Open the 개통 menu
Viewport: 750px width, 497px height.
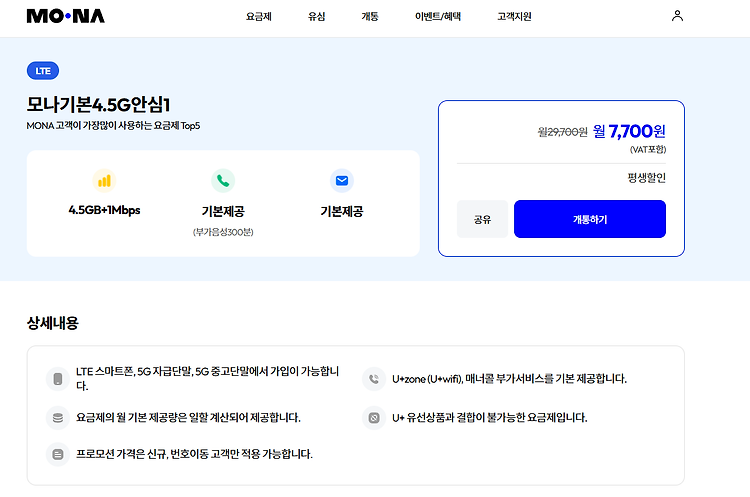(370, 16)
